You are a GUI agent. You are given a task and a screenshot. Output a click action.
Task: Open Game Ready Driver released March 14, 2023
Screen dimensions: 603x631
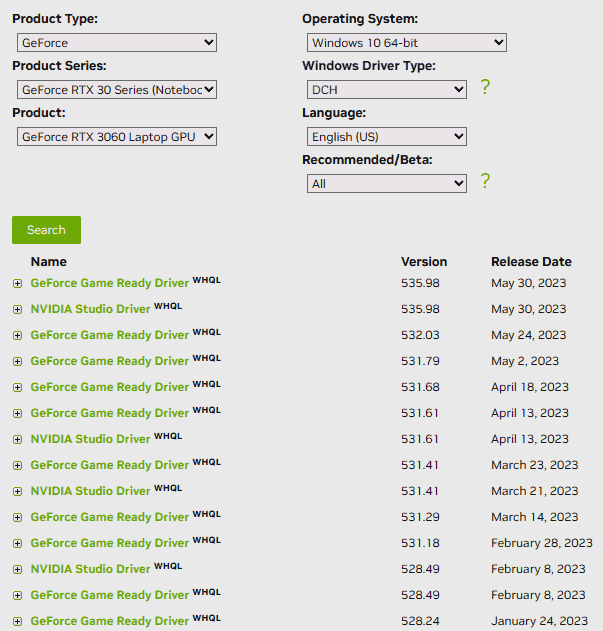pyautogui.click(x=109, y=517)
